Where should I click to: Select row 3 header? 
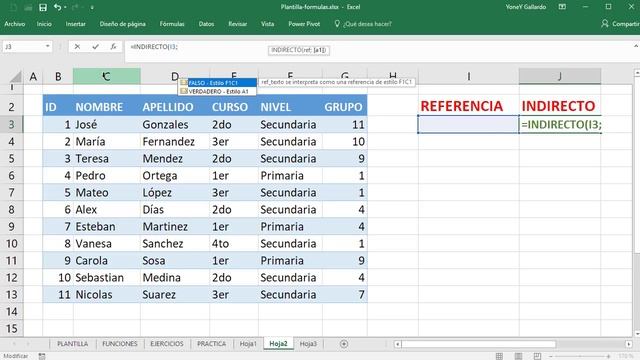point(11,124)
